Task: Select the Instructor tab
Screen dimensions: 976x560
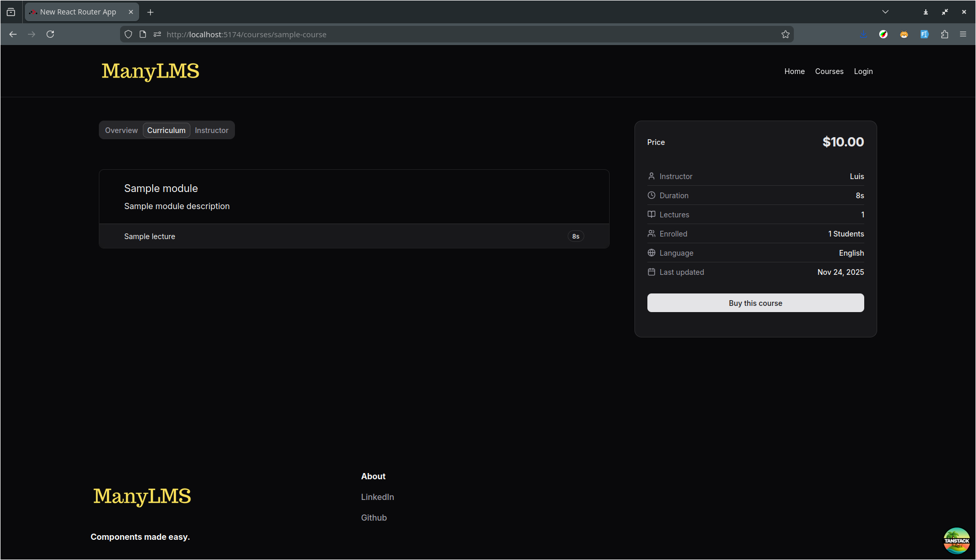Action: point(211,130)
